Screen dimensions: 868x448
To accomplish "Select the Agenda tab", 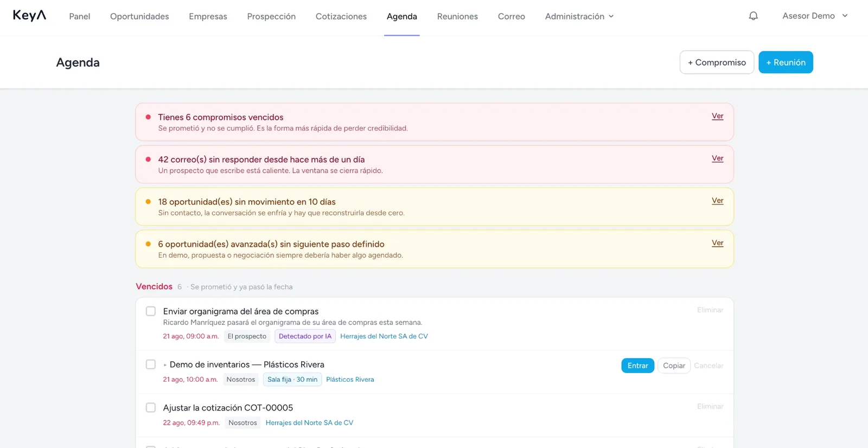I will click(x=402, y=16).
